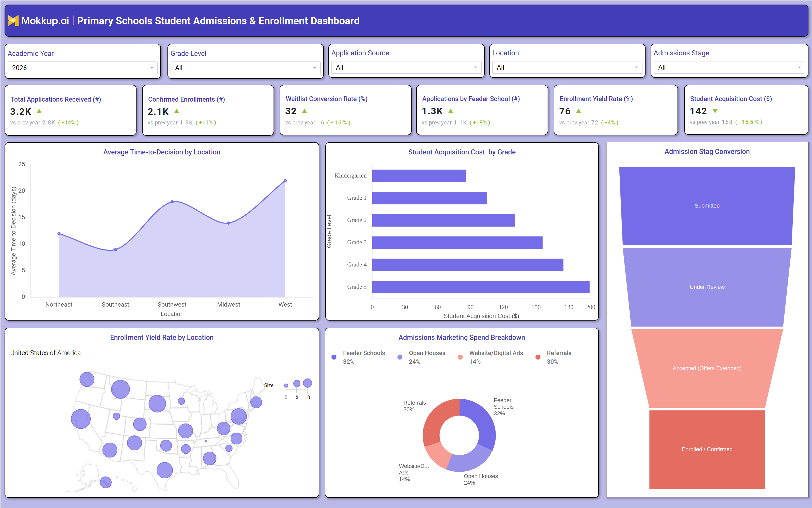Click the dashboard header title text

pos(218,21)
